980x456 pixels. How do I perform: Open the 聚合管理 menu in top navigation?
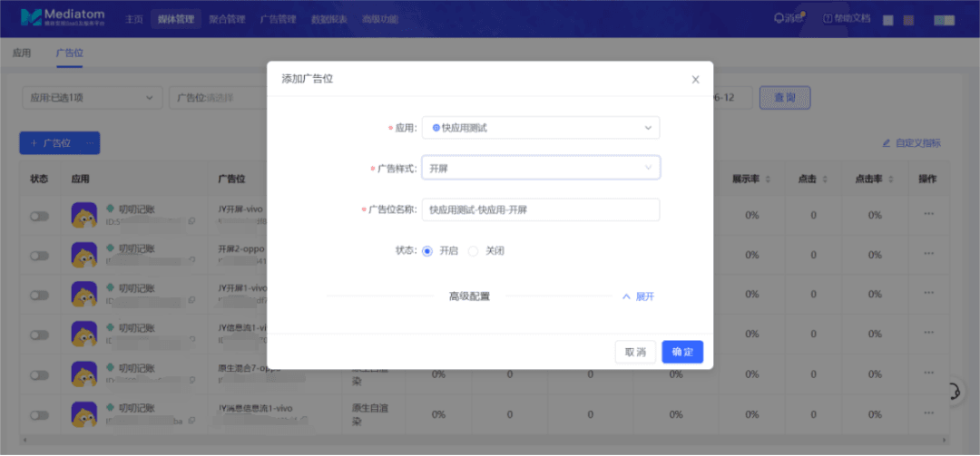tap(227, 19)
